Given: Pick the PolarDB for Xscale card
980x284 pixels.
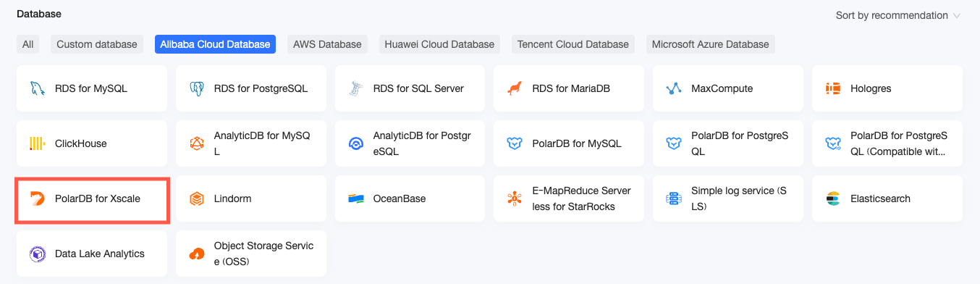Looking at the screenshot, I should (92, 199).
